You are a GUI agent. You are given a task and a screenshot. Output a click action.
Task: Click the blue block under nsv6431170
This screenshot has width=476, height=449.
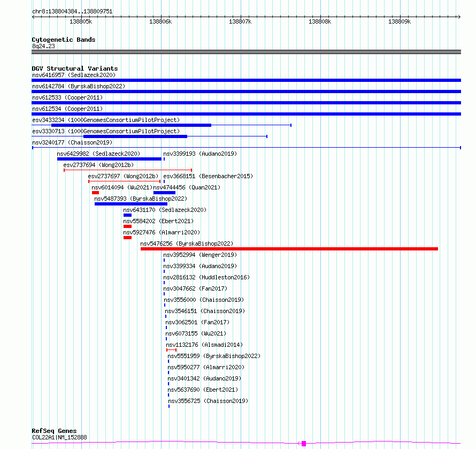(127, 215)
